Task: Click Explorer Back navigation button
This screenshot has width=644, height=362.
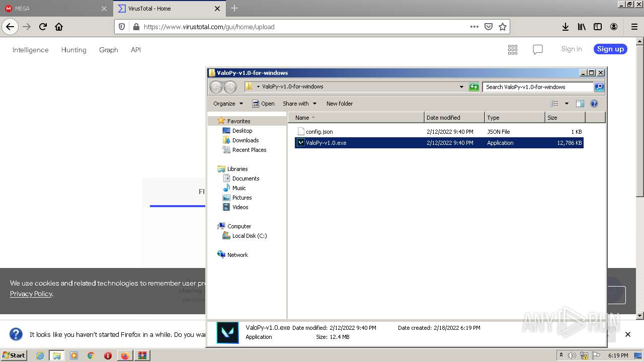Action: (x=216, y=87)
